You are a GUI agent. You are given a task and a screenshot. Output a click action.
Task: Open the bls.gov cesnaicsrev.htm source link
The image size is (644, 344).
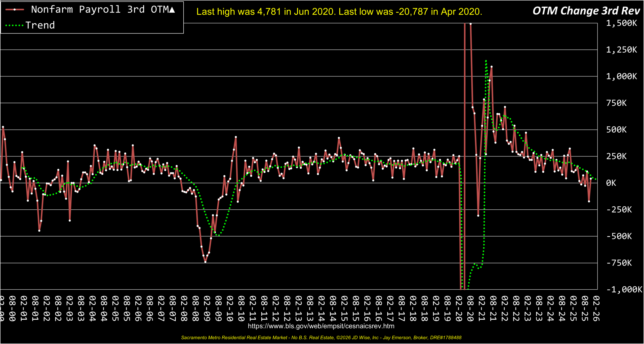[x=321, y=326]
